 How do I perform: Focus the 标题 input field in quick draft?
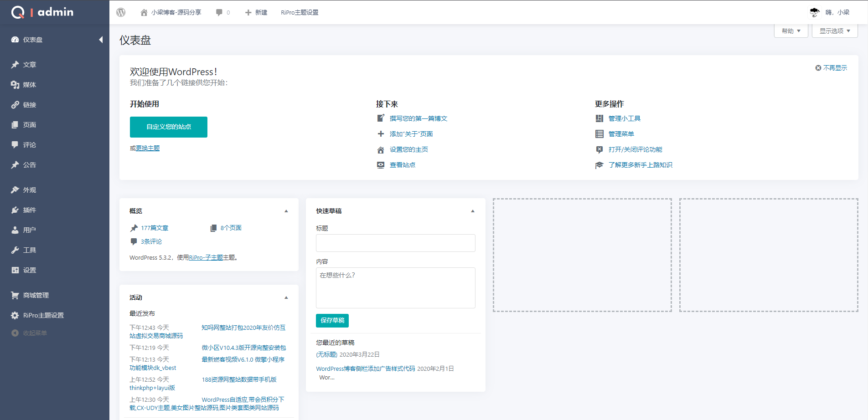pyautogui.click(x=395, y=243)
